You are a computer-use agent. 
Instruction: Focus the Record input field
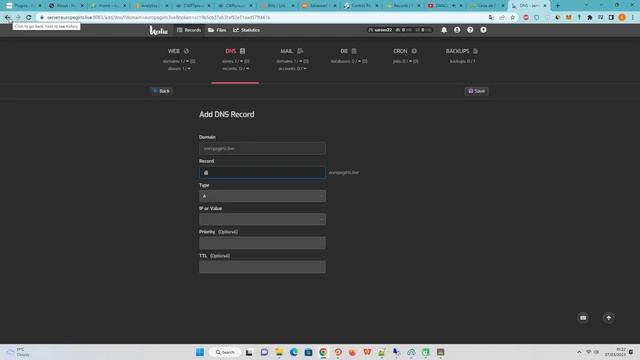[x=262, y=172]
